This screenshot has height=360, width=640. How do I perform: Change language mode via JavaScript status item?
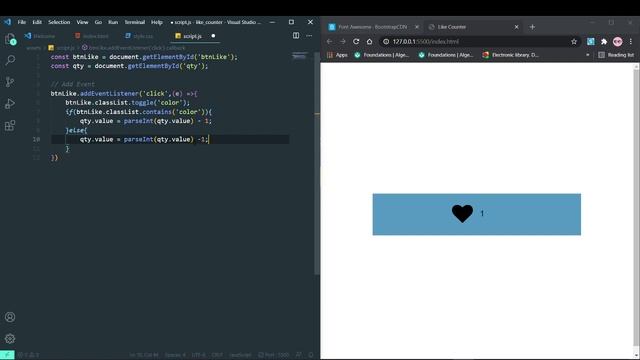pos(240,355)
